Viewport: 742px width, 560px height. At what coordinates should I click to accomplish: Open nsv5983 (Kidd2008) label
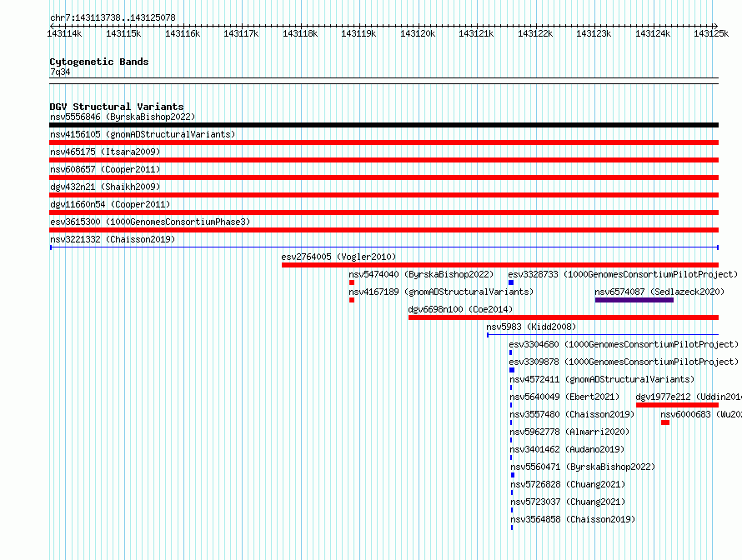(531, 327)
